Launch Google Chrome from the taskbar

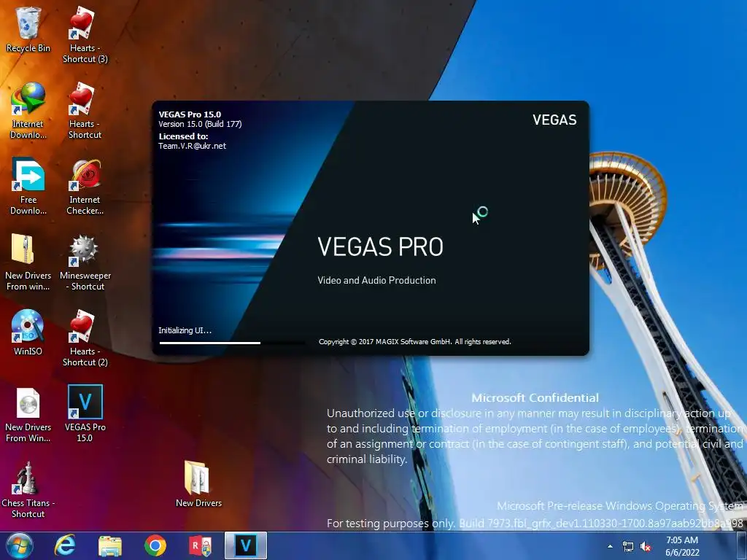click(155, 545)
